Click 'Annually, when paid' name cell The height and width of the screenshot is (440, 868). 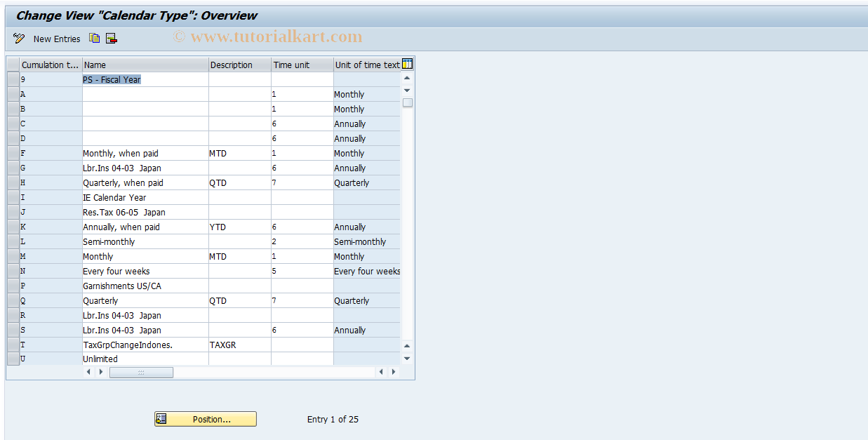coord(145,227)
